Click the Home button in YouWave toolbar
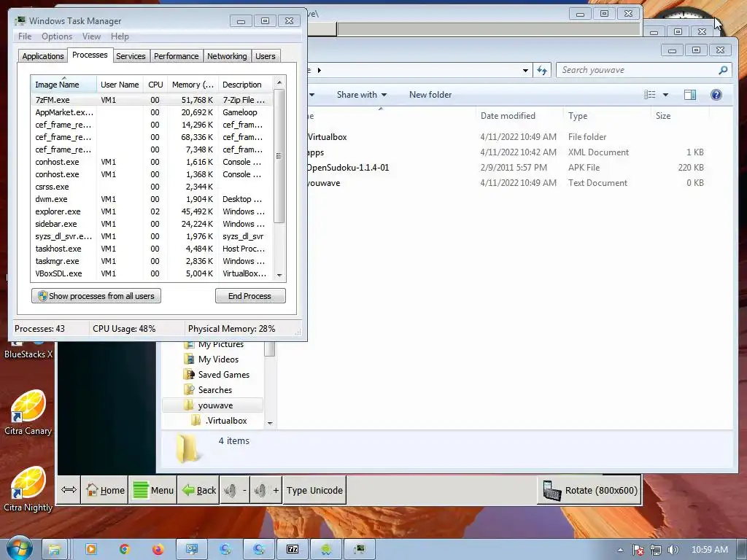The image size is (747, 560). click(105, 490)
